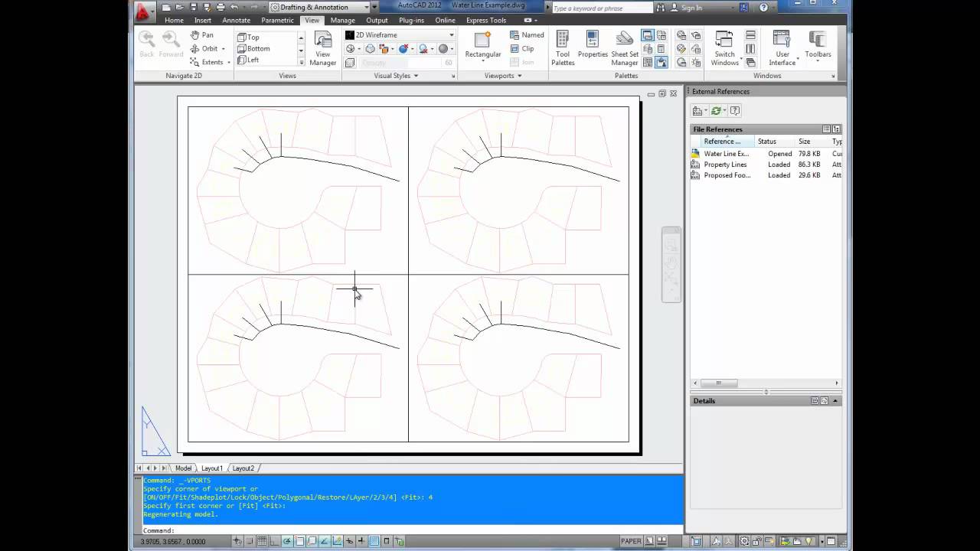Click the Workspace Switching gear in status bar
980x551 pixels.
coord(744,541)
